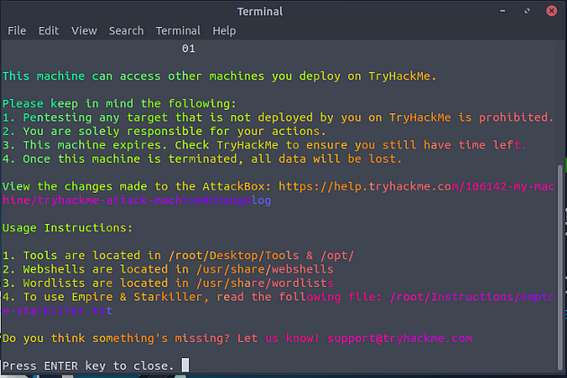Click the 'all data will be lost' line
Image resolution: width=567 pixels, height=378 pixels.
202,159
